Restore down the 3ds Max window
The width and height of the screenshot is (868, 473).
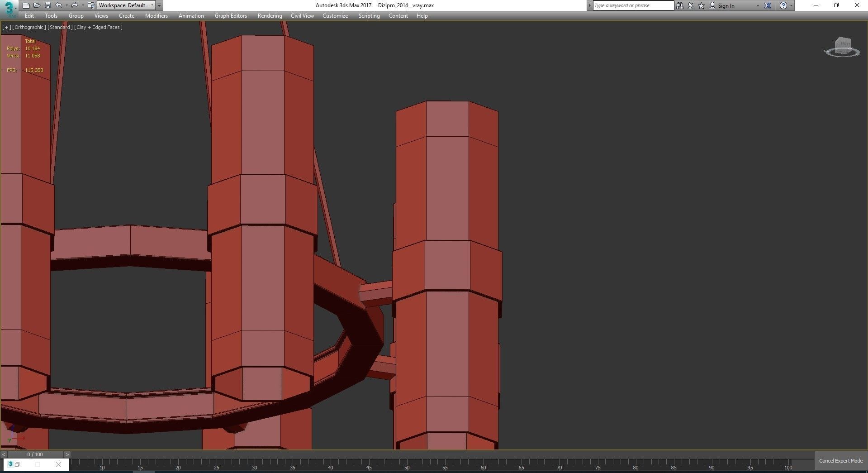point(836,5)
